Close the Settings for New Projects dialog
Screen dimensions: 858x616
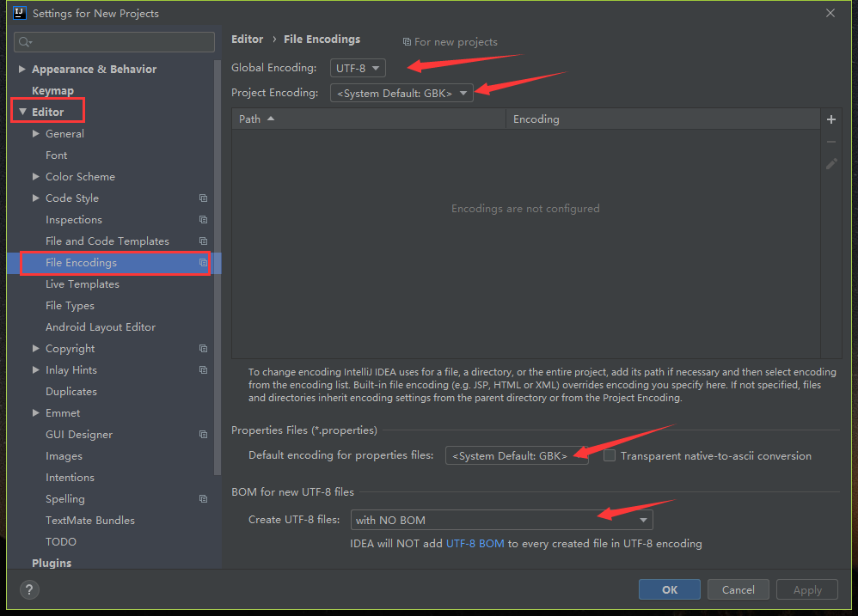point(830,13)
